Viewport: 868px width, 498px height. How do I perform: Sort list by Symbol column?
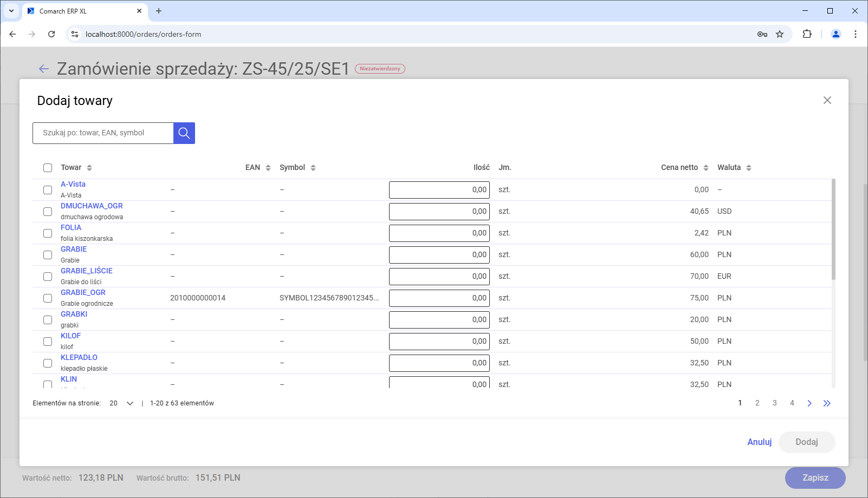point(313,168)
